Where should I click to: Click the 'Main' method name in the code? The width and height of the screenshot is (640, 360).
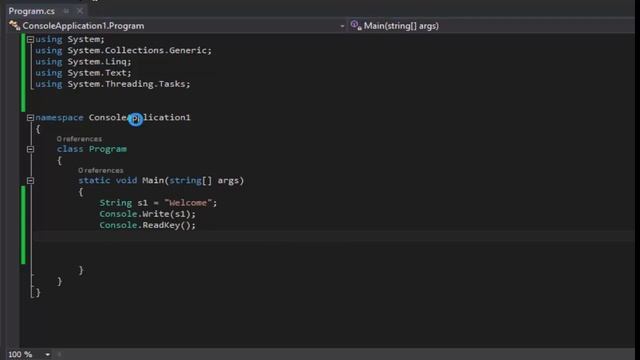click(153, 180)
